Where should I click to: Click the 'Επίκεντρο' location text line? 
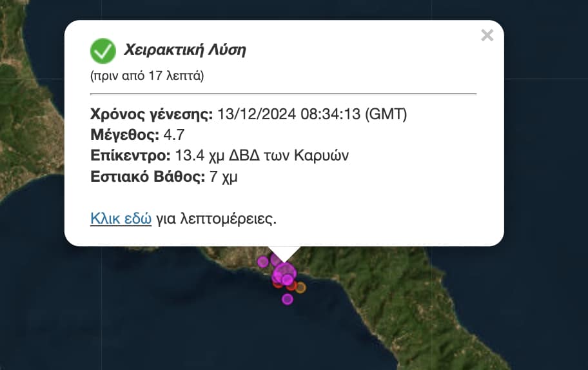point(219,155)
